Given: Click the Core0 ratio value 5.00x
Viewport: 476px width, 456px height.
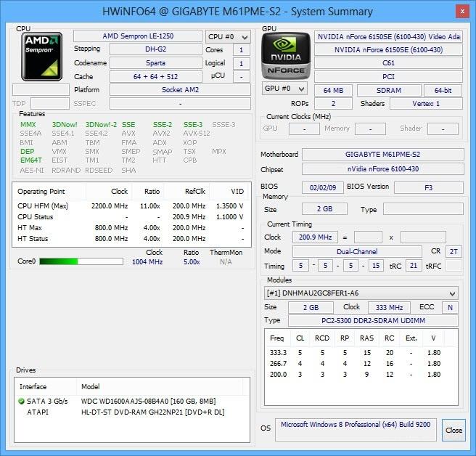Looking at the screenshot, I should 192,262.
